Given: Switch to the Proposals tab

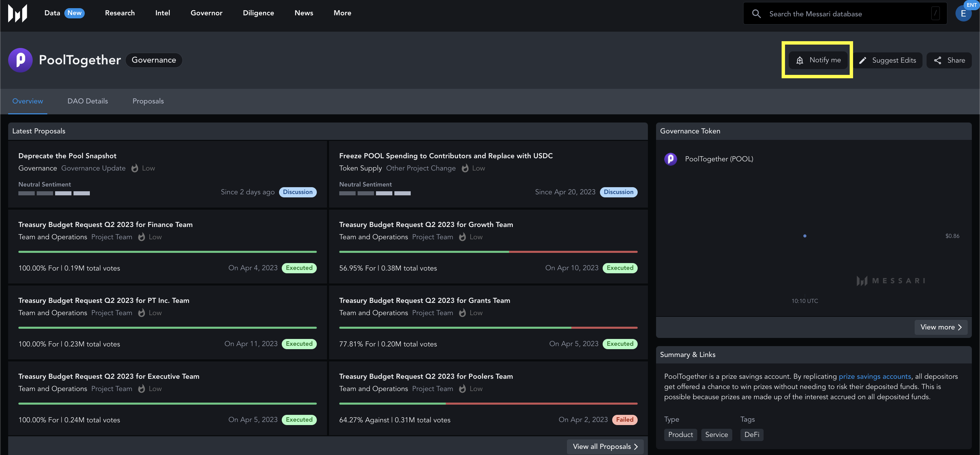Looking at the screenshot, I should click(x=148, y=101).
